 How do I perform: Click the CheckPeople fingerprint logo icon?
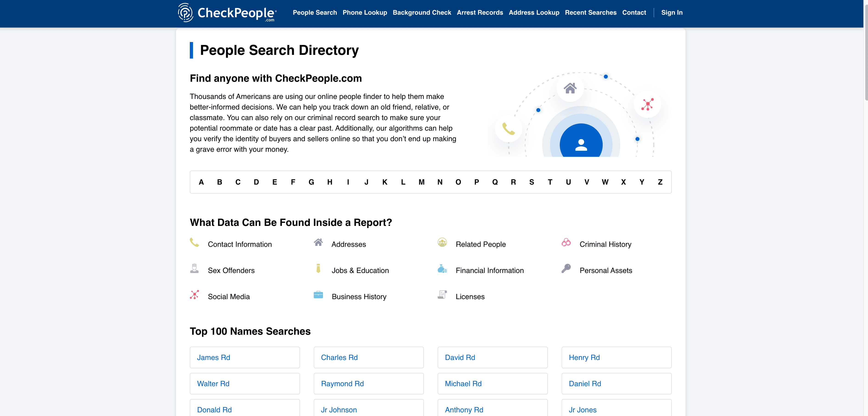coord(185,13)
